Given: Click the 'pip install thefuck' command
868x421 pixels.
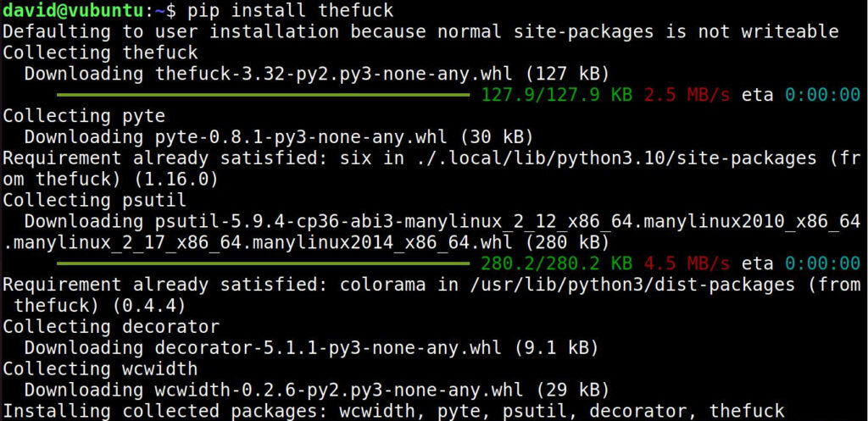Looking at the screenshot, I should click(x=291, y=10).
